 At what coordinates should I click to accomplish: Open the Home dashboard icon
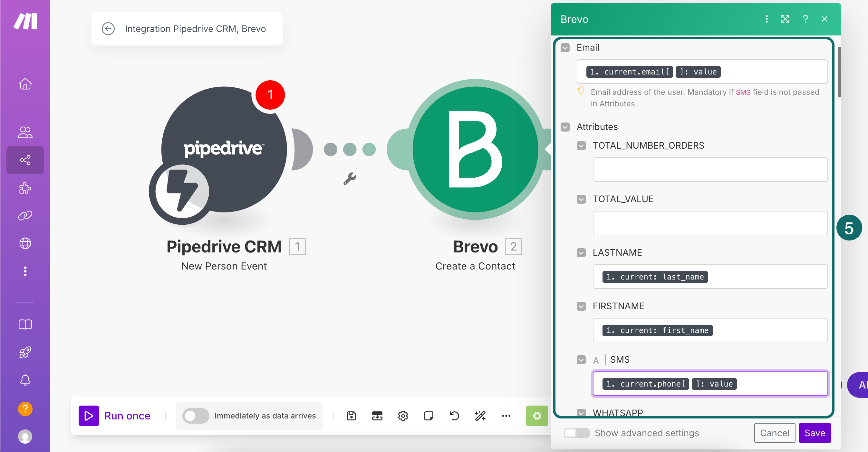coord(25,84)
